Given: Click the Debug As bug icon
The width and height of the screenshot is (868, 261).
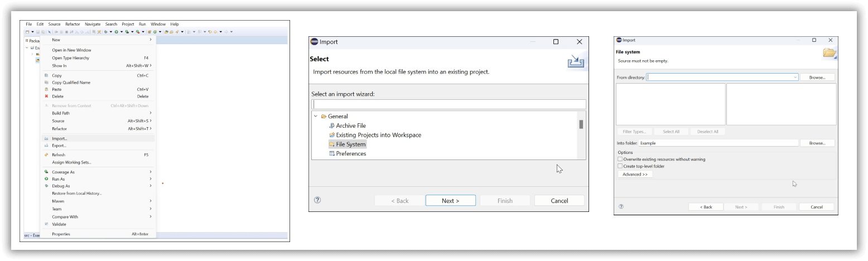Looking at the screenshot, I should pyautogui.click(x=46, y=186).
